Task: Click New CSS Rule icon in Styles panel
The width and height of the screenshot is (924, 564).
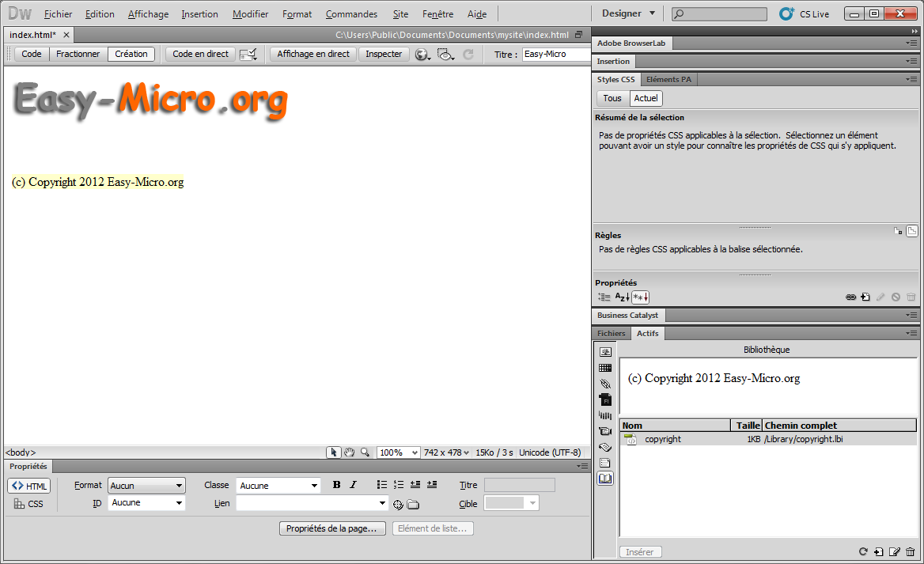Action: [865, 297]
